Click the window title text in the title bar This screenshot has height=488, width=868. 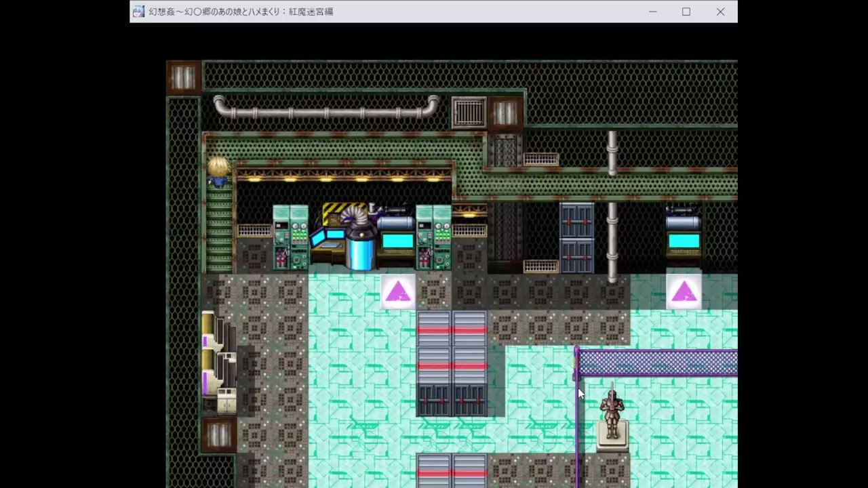[241, 12]
